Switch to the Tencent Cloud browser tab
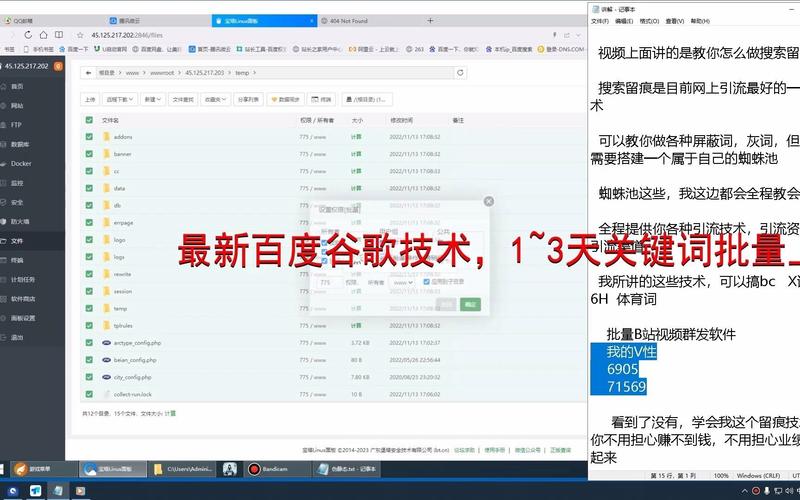This screenshot has height=500, width=800. tap(129, 21)
